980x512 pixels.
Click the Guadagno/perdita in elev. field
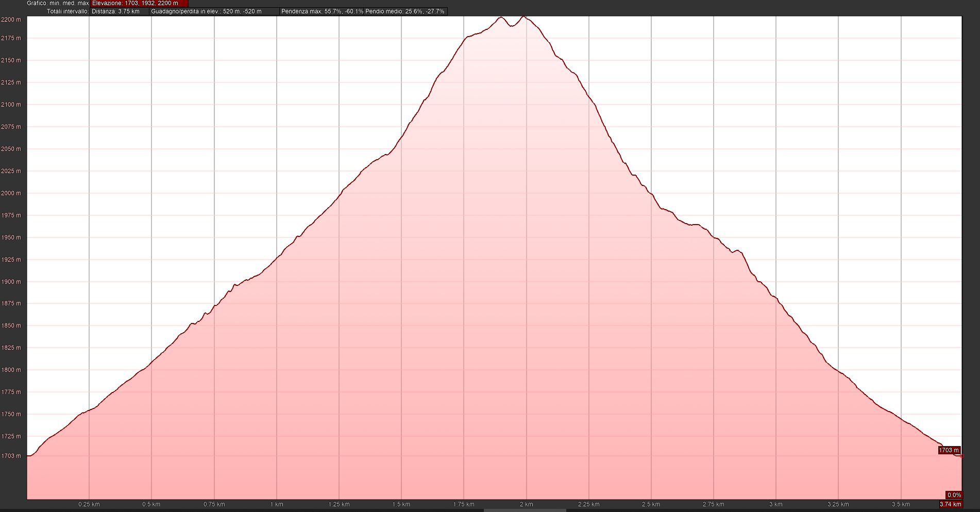coord(213,11)
